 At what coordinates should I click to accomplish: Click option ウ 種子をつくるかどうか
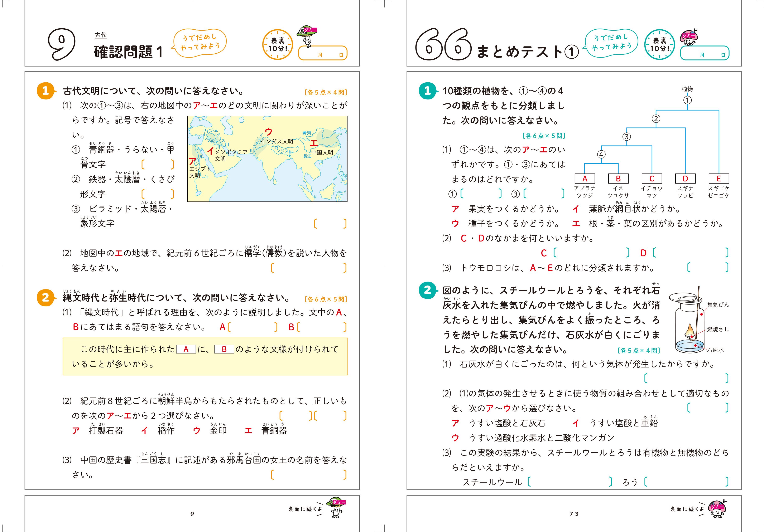[x=506, y=223]
